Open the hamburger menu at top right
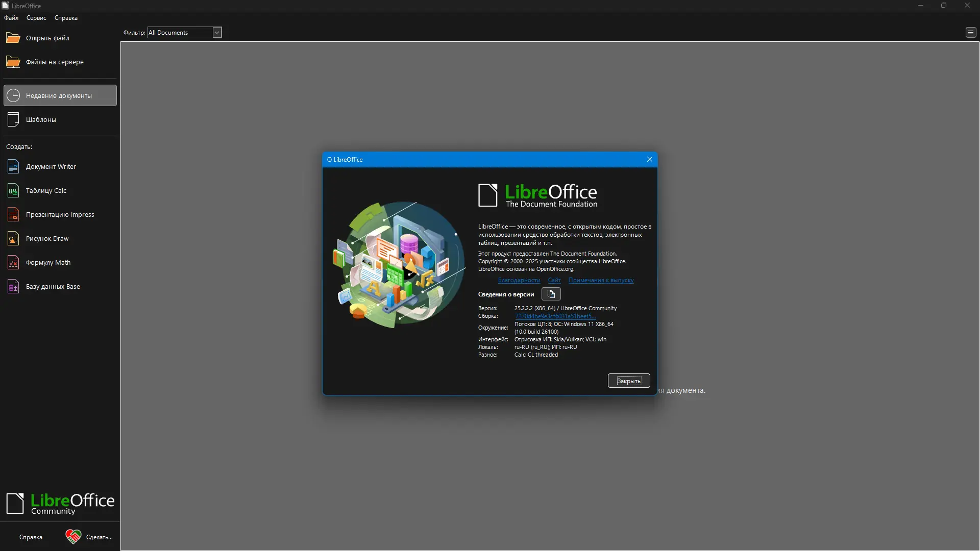 (970, 33)
